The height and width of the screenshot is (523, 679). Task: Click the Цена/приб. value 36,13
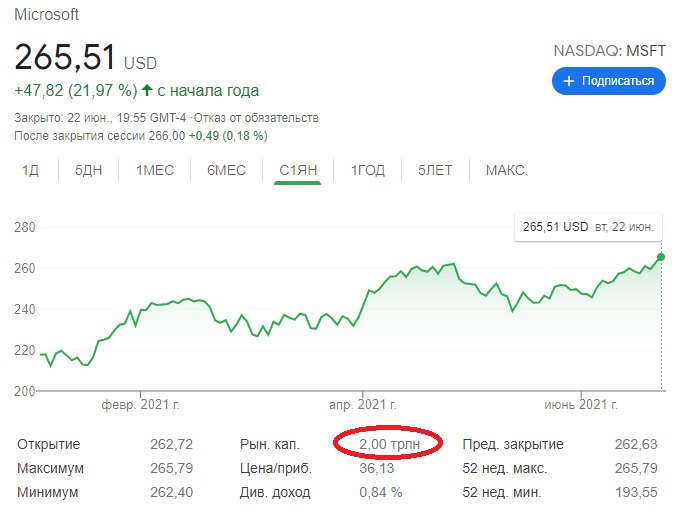377,468
